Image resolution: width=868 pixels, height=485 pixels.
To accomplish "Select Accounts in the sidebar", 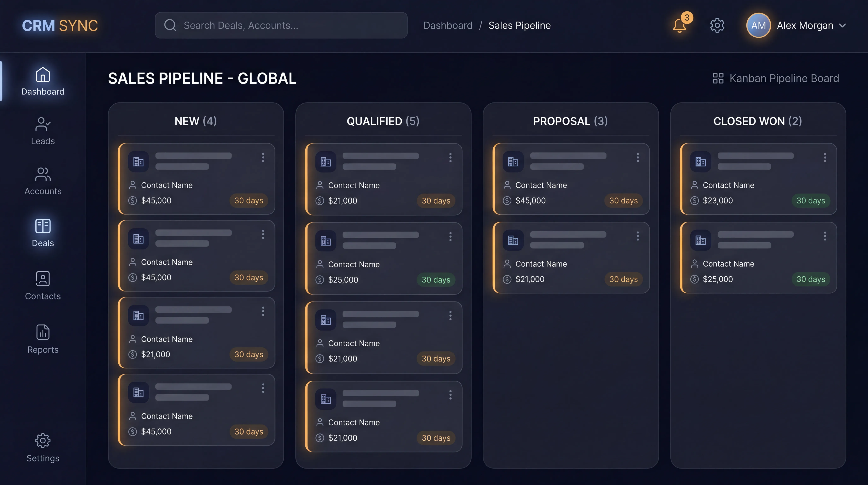I will [42, 180].
